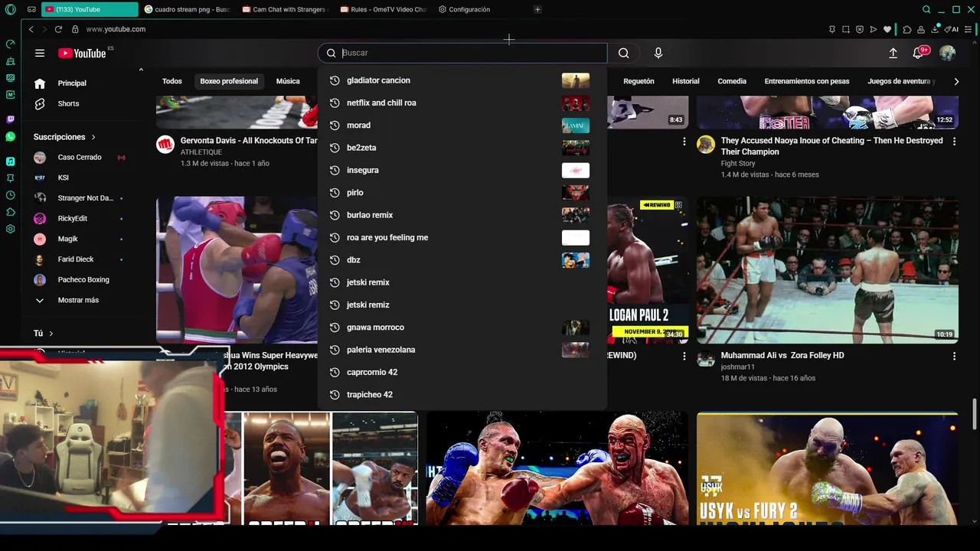Click the page vertical scrollbar thumb
Viewport: 980px width, 551px height.
click(975, 414)
